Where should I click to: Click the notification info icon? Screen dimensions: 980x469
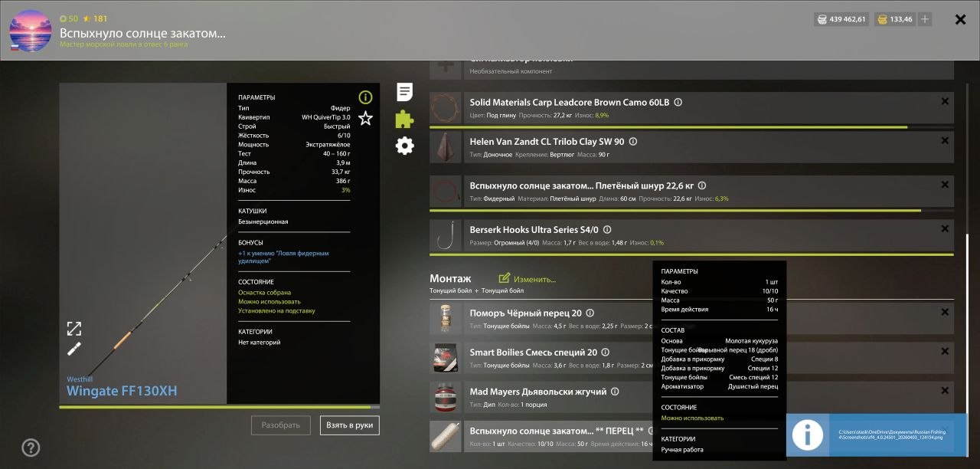[807, 435]
